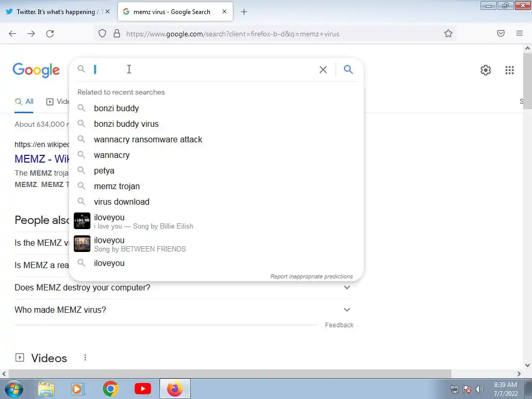Open a new tab with the plus button
532x399 pixels.
coord(244,12)
